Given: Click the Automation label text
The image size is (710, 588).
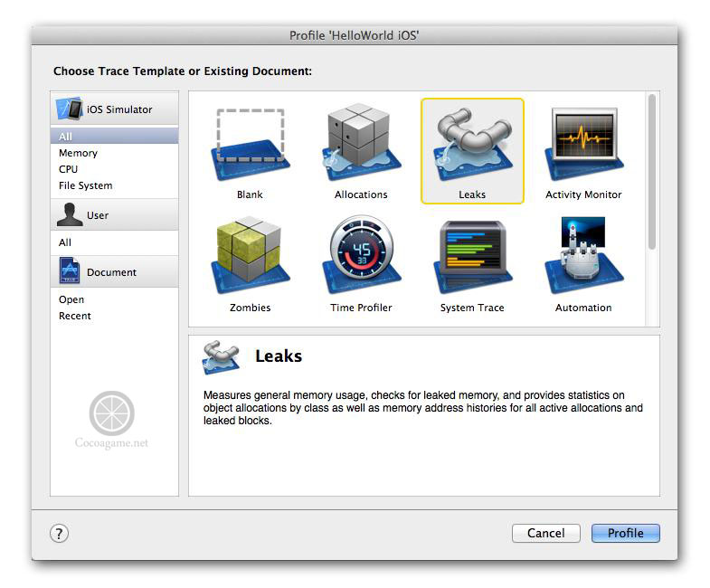Looking at the screenshot, I should [583, 308].
